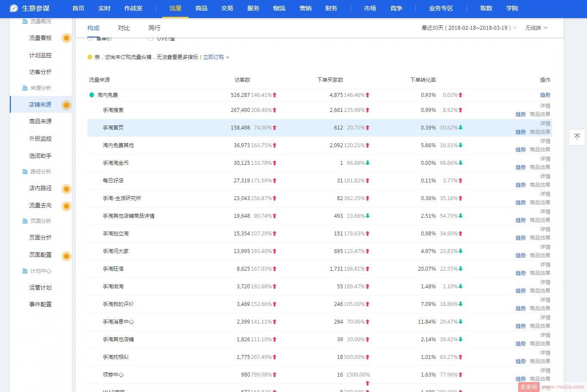587x392 pixels.
Task: Click the back-to-top arrow icon
Action: [x=577, y=137]
